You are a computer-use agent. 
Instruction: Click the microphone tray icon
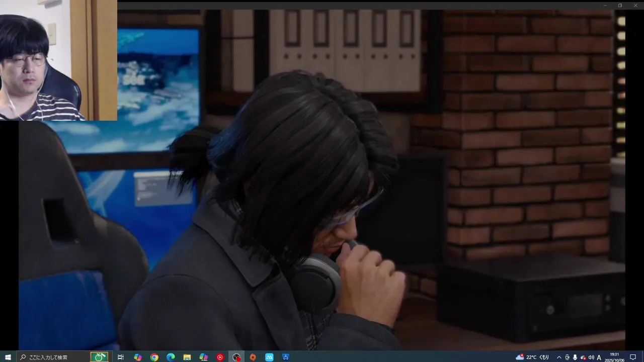575,357
